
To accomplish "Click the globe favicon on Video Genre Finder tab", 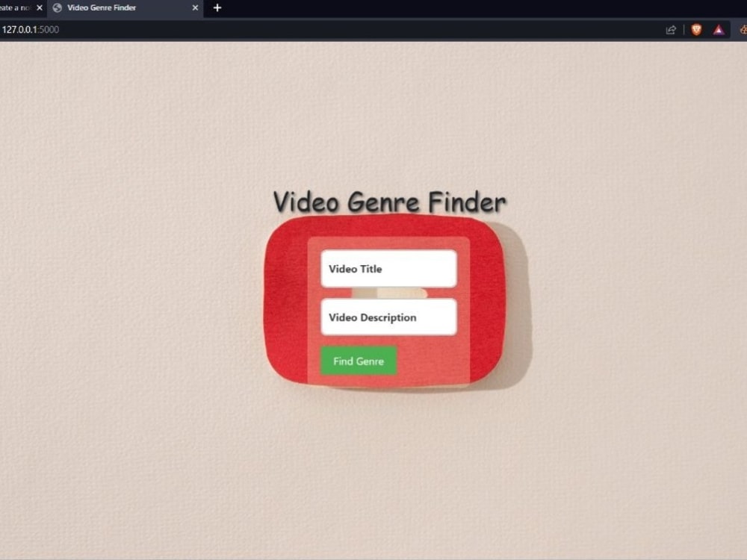I will click(58, 7).
